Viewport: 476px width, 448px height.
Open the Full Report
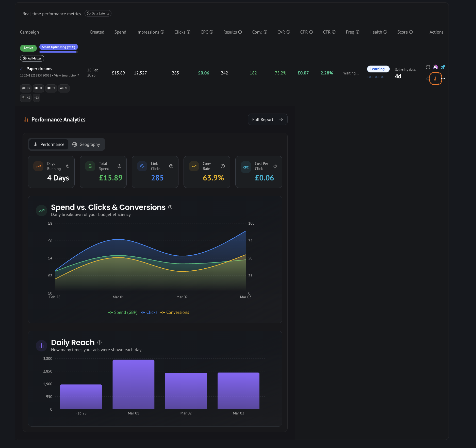[x=267, y=119]
